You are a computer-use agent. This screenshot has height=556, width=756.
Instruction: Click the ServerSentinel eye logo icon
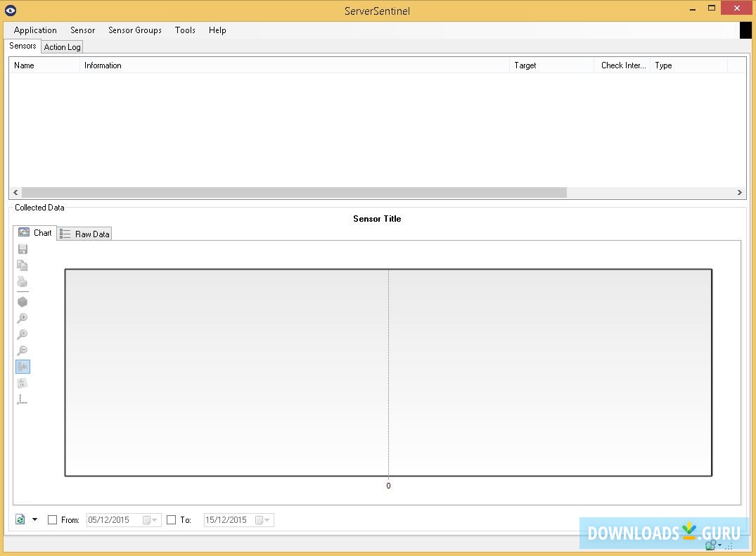[x=11, y=10]
